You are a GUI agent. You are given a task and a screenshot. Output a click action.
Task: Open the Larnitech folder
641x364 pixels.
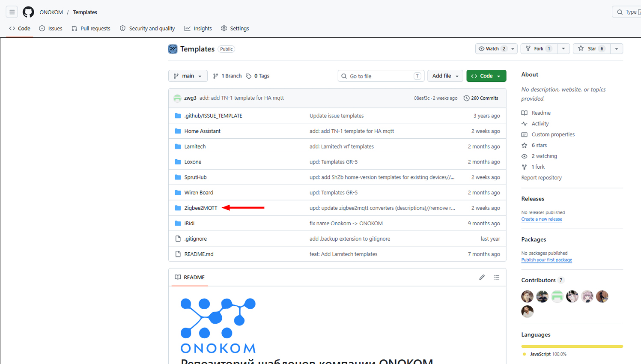click(x=195, y=146)
